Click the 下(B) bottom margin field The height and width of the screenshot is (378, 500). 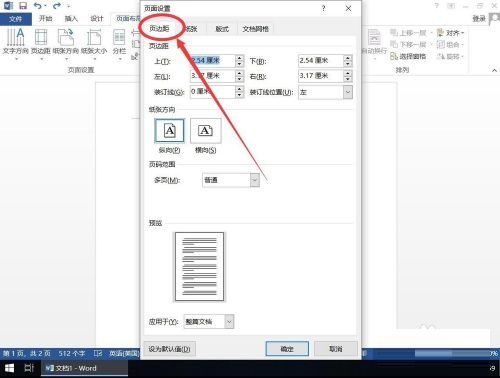pos(320,61)
